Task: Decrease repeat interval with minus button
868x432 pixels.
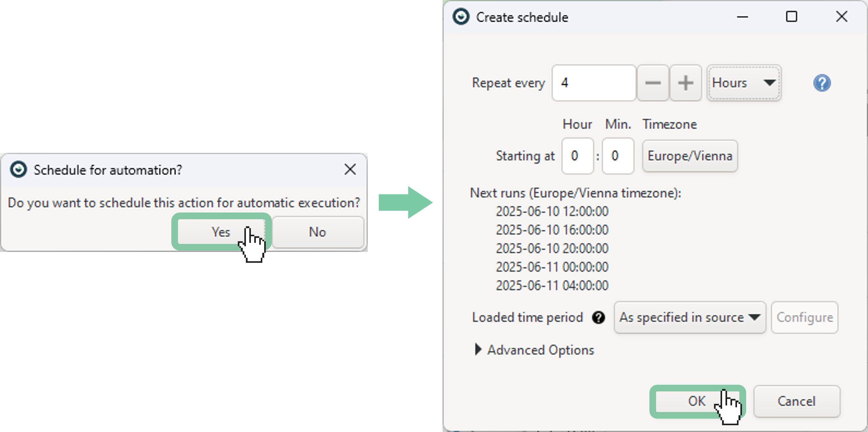Action: 653,83
